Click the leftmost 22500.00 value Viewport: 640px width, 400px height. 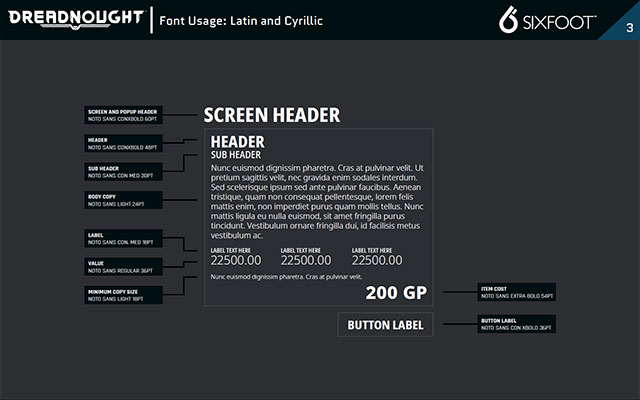pos(237,261)
